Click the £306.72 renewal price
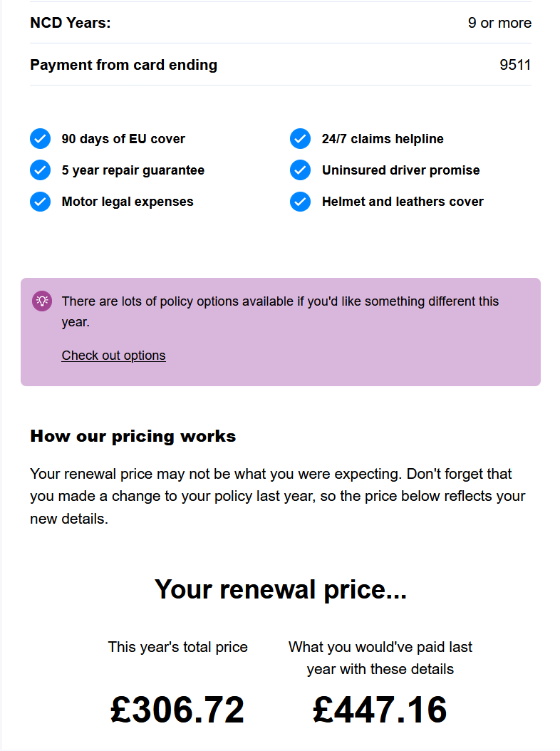Image resolution: width=560 pixels, height=751 pixels. coord(177,710)
